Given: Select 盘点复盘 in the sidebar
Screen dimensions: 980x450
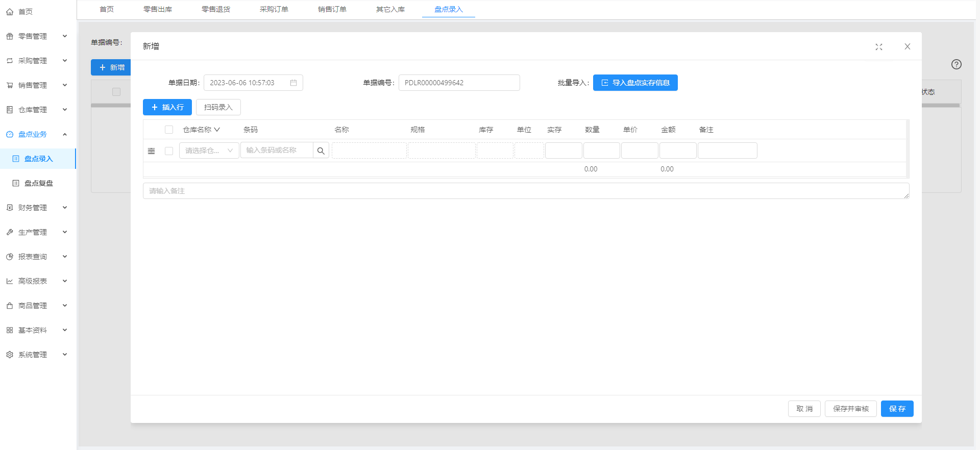Looking at the screenshot, I should click(x=38, y=183).
